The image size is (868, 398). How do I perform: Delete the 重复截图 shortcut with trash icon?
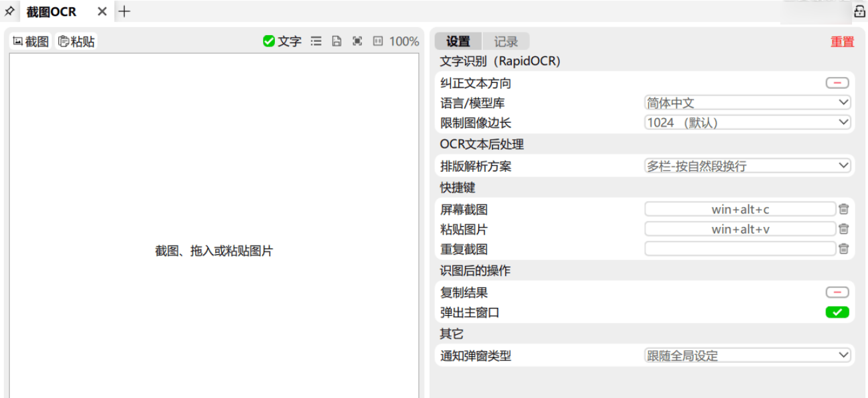(x=843, y=249)
